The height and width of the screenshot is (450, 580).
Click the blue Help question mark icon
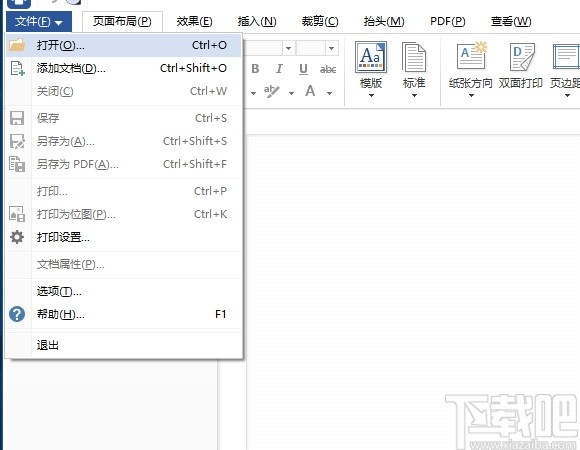[17, 314]
